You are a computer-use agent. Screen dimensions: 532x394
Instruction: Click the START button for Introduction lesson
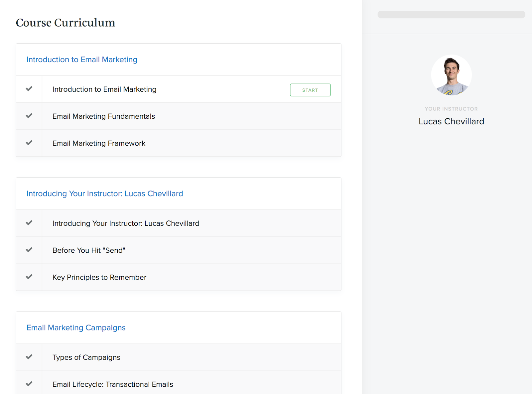click(310, 90)
